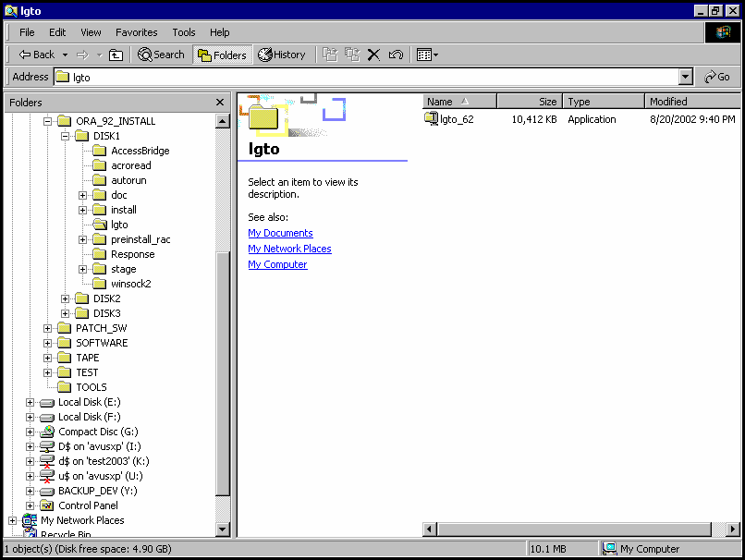The height and width of the screenshot is (560, 745).
Task: Open the Search pane
Action: (x=161, y=55)
